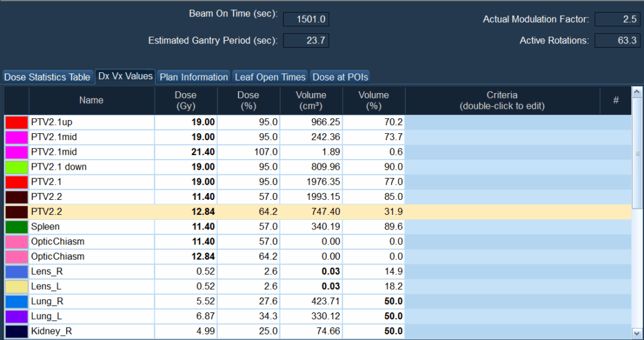This screenshot has height=340, width=644.
Task: Click the vertical scrollbar thumb
Action: pyautogui.click(x=637, y=153)
